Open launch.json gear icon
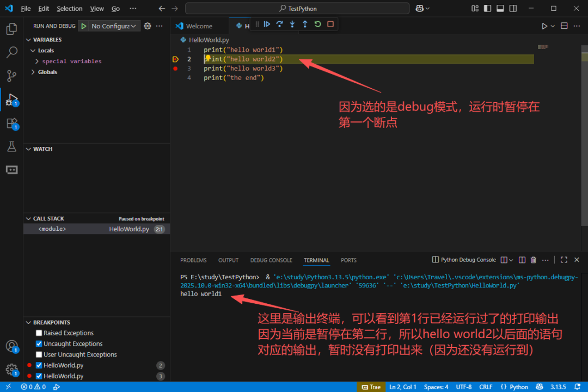The height and width of the screenshot is (392, 588). click(148, 26)
